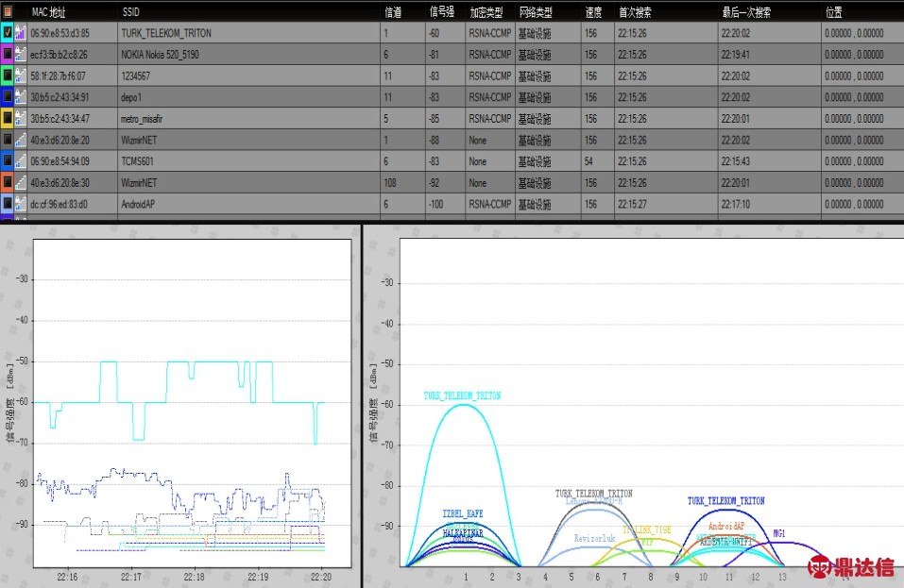904x588 pixels.
Task: Sort the table by the SSID column
Action: (130, 12)
